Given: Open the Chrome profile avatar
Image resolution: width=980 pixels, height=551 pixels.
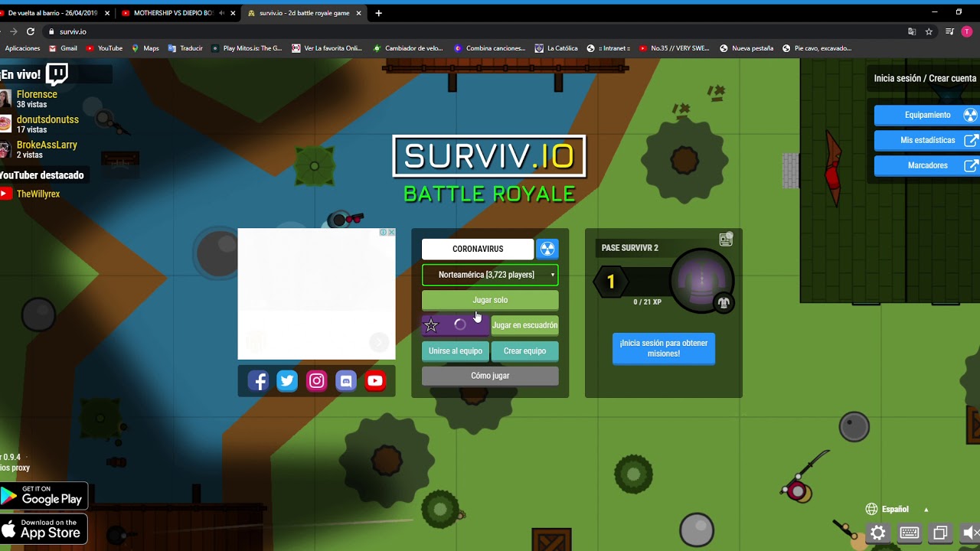Looking at the screenshot, I should click(x=967, y=31).
